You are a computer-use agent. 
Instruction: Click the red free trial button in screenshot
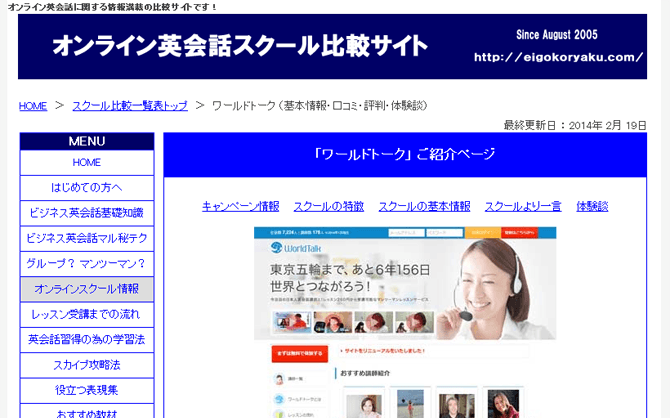[300, 354]
